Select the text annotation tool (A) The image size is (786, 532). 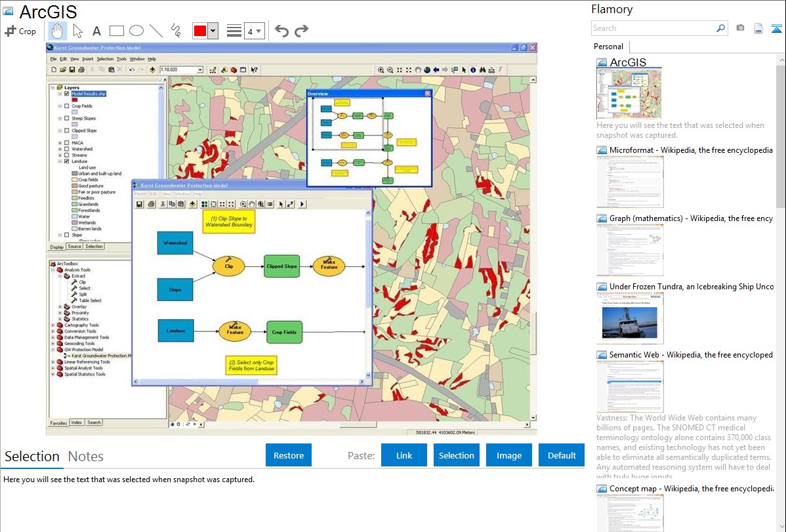pos(96,31)
